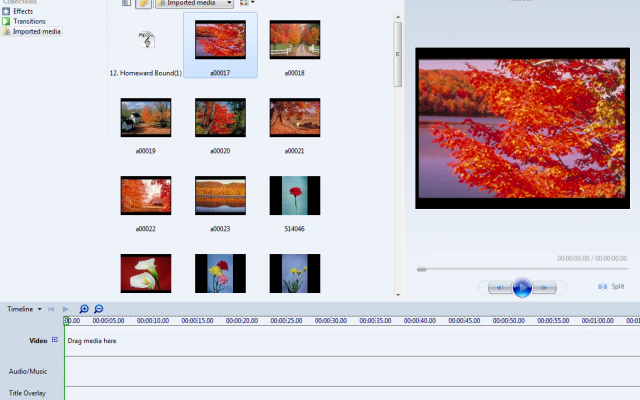640x400 pixels.
Task: Click the preview monitor image
Action: click(x=522, y=128)
